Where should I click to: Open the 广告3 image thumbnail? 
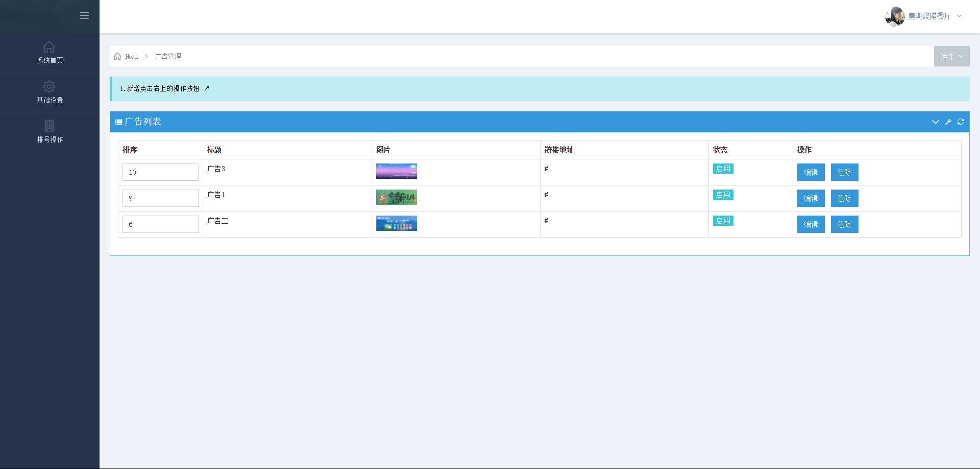point(397,171)
